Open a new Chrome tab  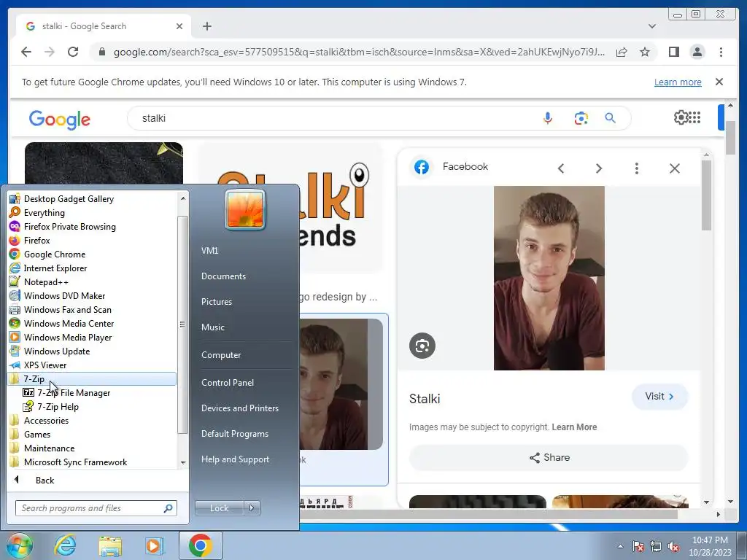point(206,26)
